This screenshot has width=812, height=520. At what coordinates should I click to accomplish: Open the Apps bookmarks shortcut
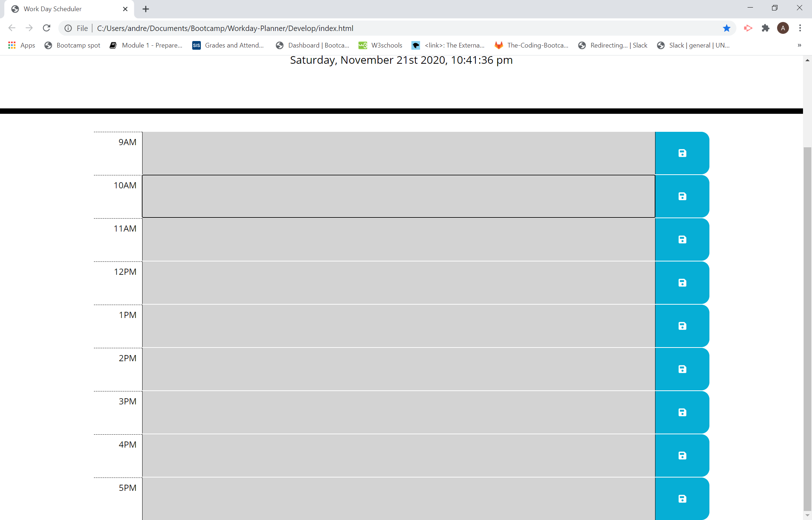[22, 45]
